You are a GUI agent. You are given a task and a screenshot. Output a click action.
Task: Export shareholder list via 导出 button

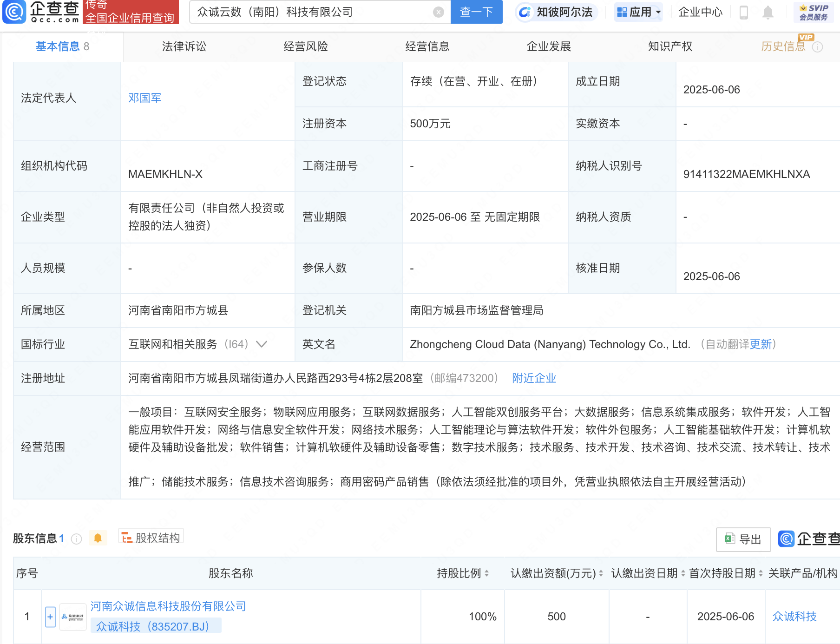tap(743, 539)
